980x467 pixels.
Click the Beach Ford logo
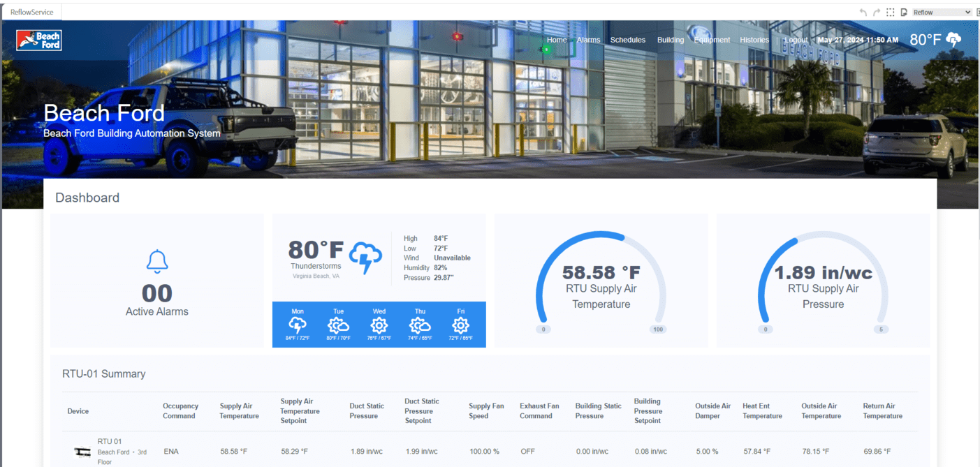(39, 40)
